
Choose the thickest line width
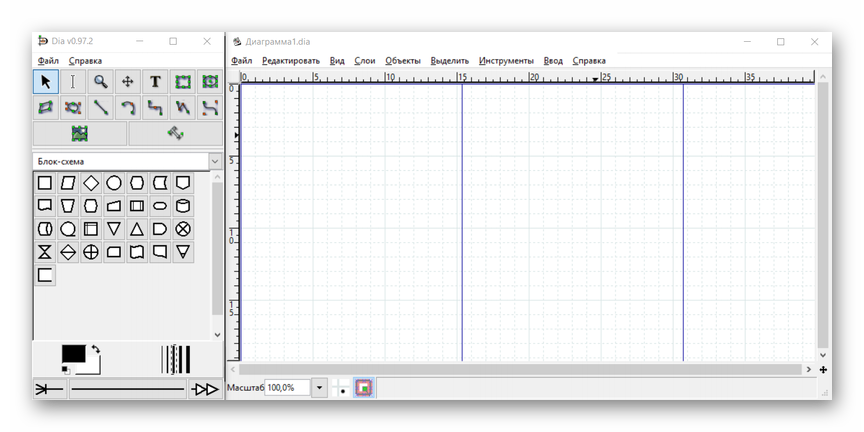click(187, 359)
